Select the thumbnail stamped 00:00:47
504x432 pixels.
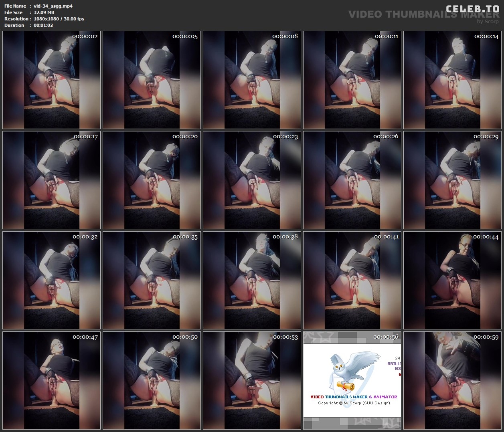[51, 381]
